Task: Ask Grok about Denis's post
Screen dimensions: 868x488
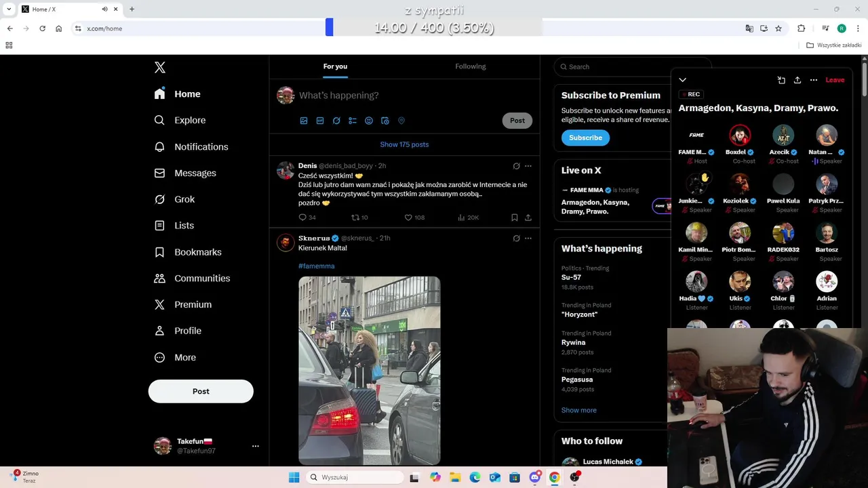Action: tap(517, 166)
